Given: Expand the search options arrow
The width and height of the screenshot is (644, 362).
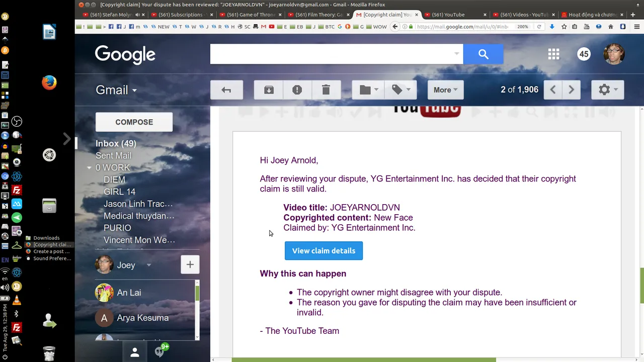Looking at the screenshot, I should pyautogui.click(x=456, y=54).
